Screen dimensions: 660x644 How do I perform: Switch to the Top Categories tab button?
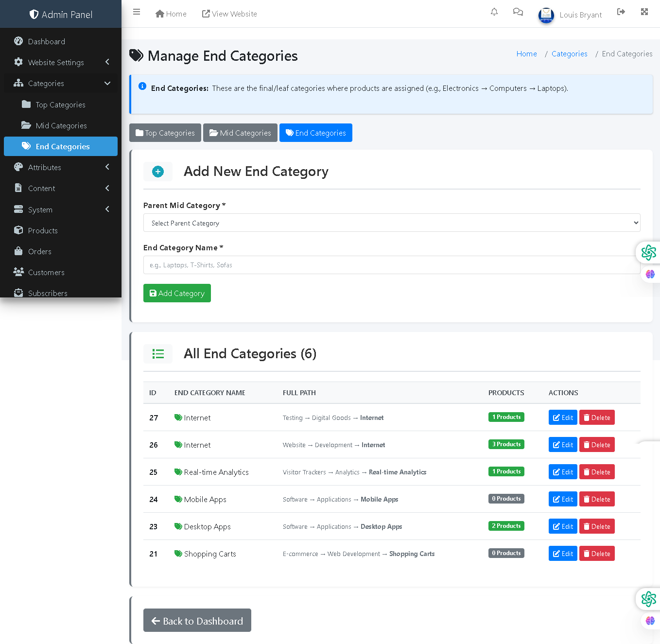[165, 133]
